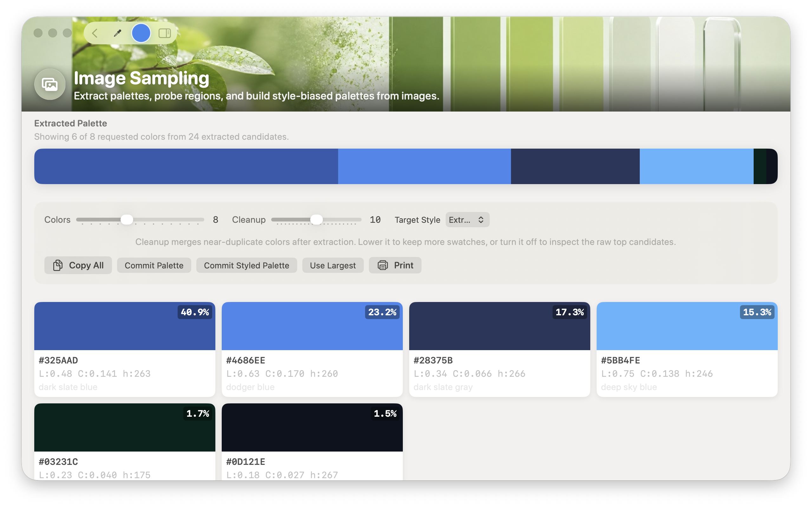This screenshot has width=812, height=507.
Task: Click the Cleanup slider knob
Action: click(x=316, y=220)
